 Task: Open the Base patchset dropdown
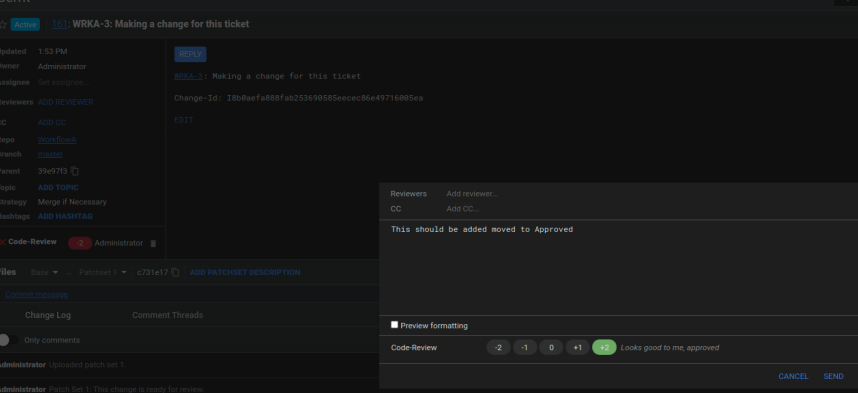tap(44, 272)
